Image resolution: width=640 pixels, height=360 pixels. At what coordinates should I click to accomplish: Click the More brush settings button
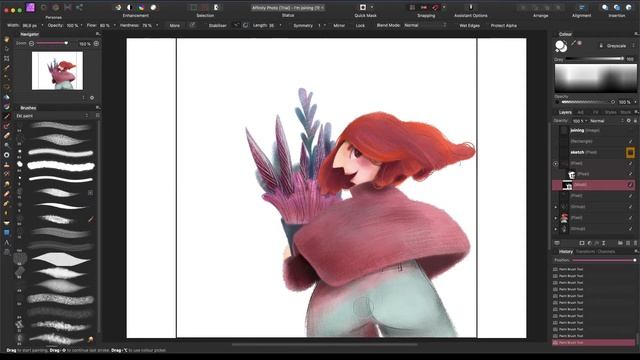coord(175,25)
